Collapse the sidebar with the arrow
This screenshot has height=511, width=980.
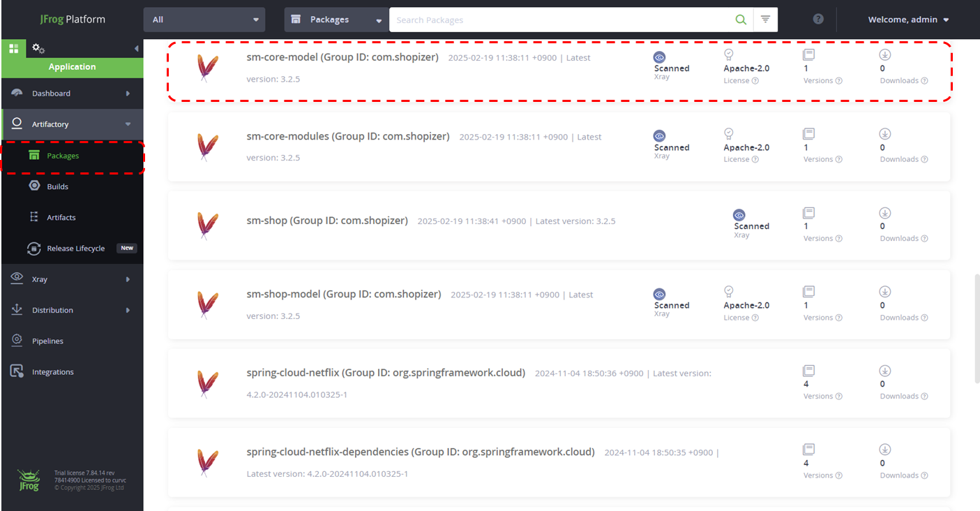point(136,48)
